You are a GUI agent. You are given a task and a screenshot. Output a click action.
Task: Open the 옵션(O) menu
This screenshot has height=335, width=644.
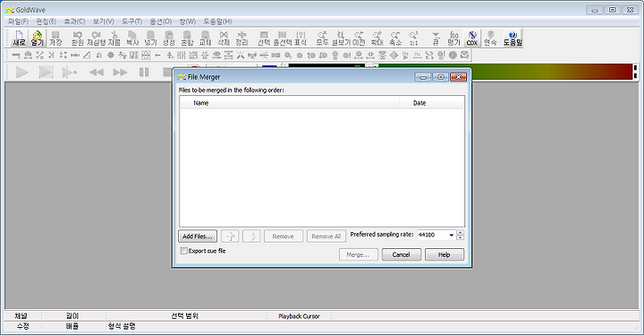161,21
